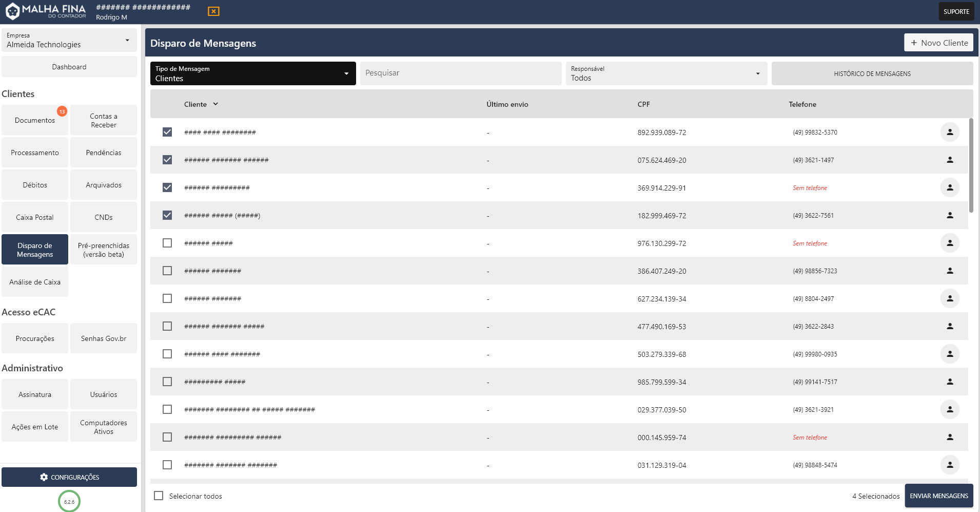Click the Pesquisar search field
Viewport: 980px width, 512px height.
pos(460,73)
